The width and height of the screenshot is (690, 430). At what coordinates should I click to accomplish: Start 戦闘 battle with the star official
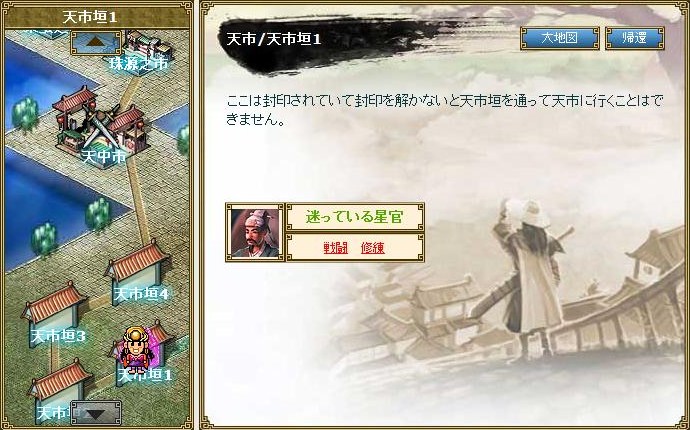[336, 248]
